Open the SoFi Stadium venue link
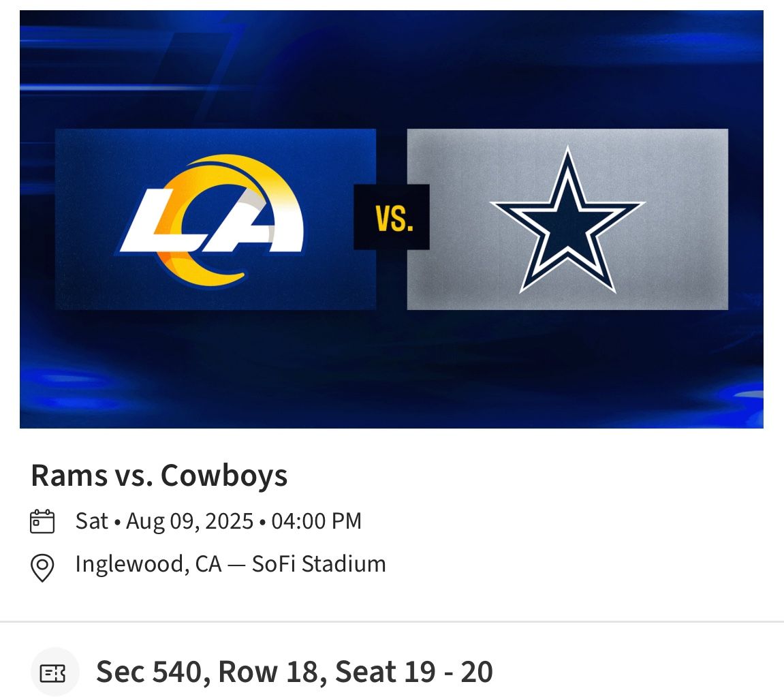This screenshot has height=697, width=784. coord(319,564)
